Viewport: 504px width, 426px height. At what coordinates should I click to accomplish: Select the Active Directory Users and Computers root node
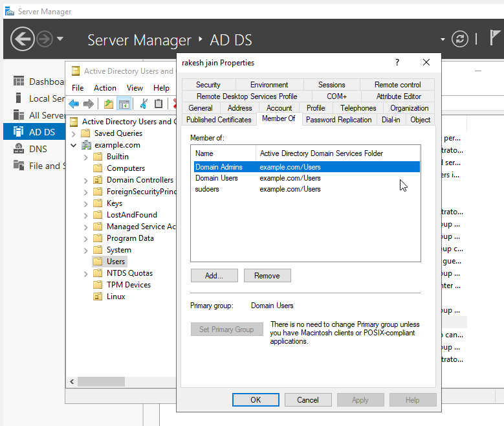(x=123, y=122)
